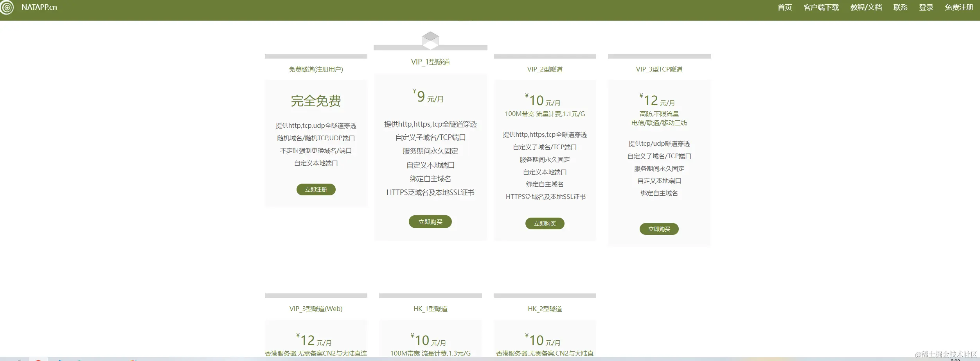Click 自定义本地端口 in the VIP_2 card
The width and height of the screenshot is (980, 361).
point(545,172)
